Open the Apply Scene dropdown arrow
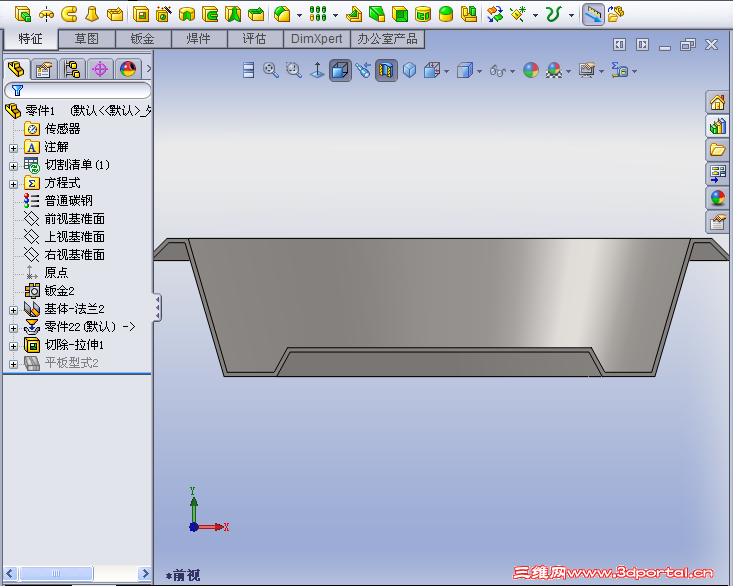Screen dimensions: 733x586 pos(568,71)
